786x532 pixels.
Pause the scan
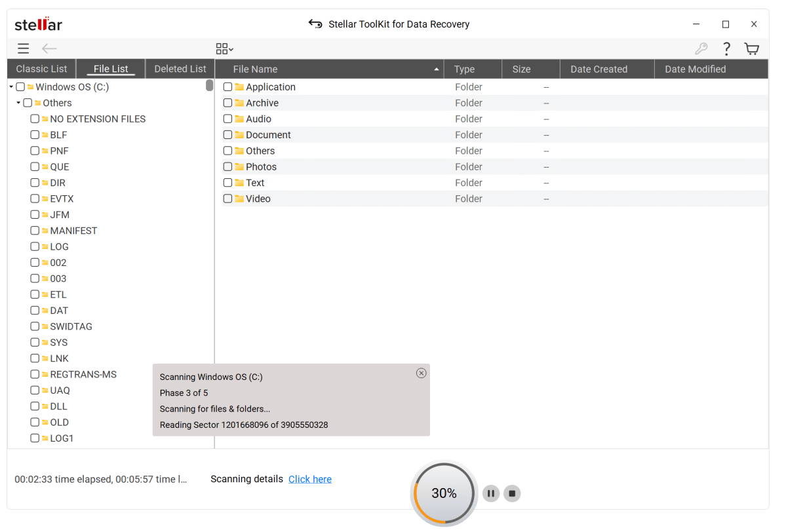tap(491, 493)
